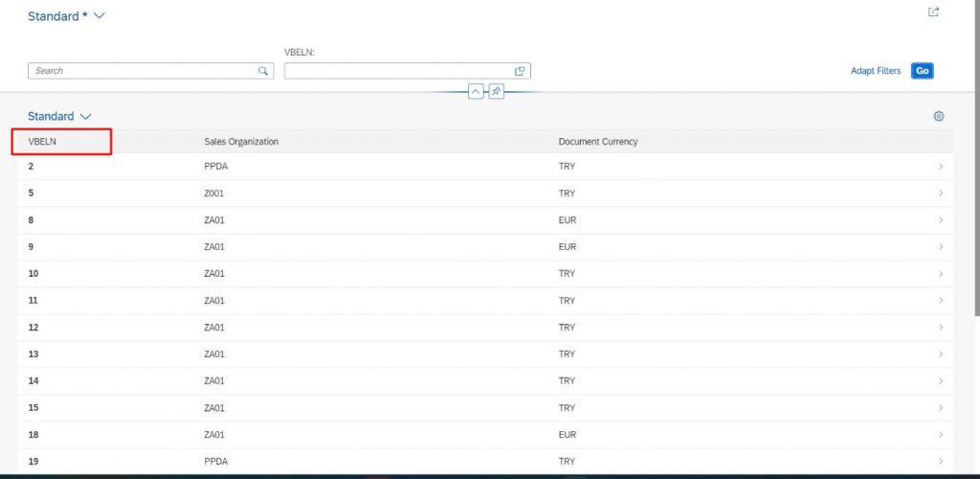Select VBELN cell 14

(33, 381)
